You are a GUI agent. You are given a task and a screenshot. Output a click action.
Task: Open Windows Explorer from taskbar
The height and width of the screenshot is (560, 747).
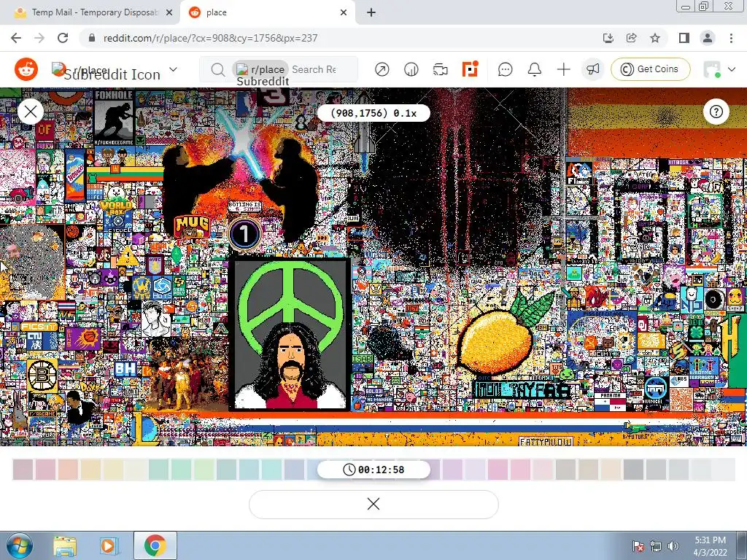point(65,545)
